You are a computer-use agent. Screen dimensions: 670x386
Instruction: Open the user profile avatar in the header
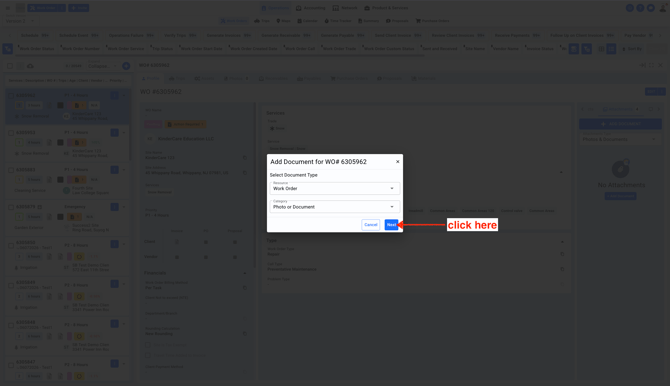coord(662,8)
